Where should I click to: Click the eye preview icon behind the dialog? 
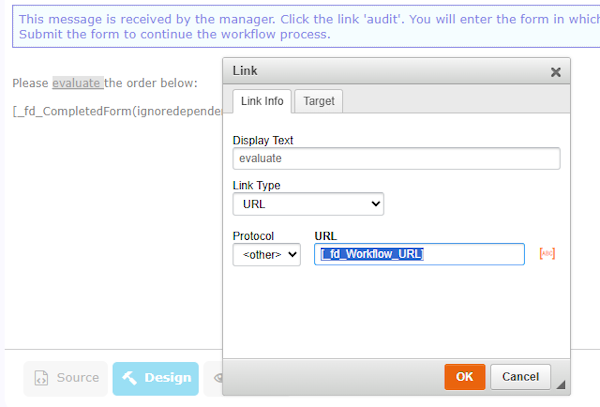[x=218, y=378]
